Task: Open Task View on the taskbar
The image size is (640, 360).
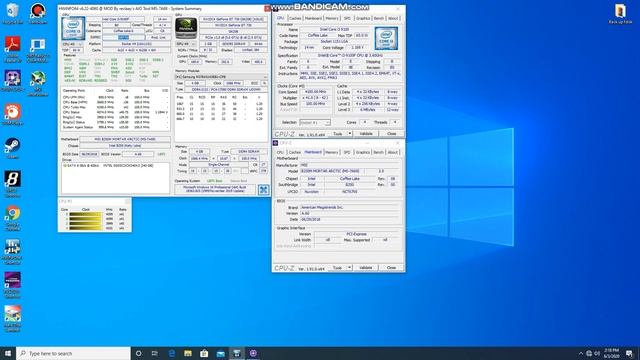Action: pyautogui.click(x=155, y=353)
